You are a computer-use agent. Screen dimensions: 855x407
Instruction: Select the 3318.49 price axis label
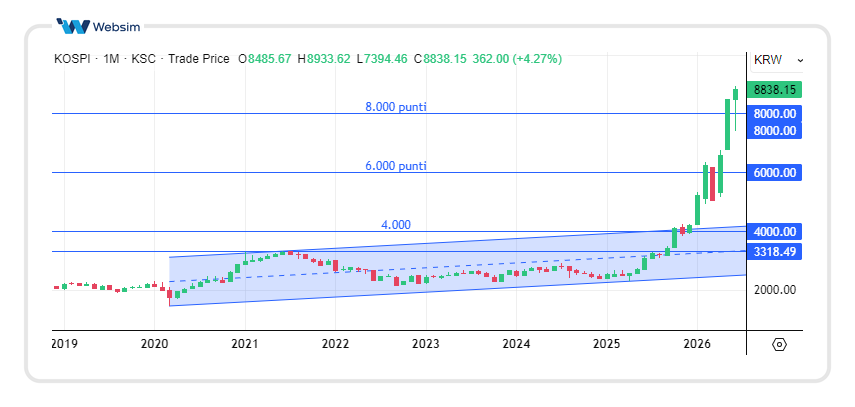(x=775, y=252)
